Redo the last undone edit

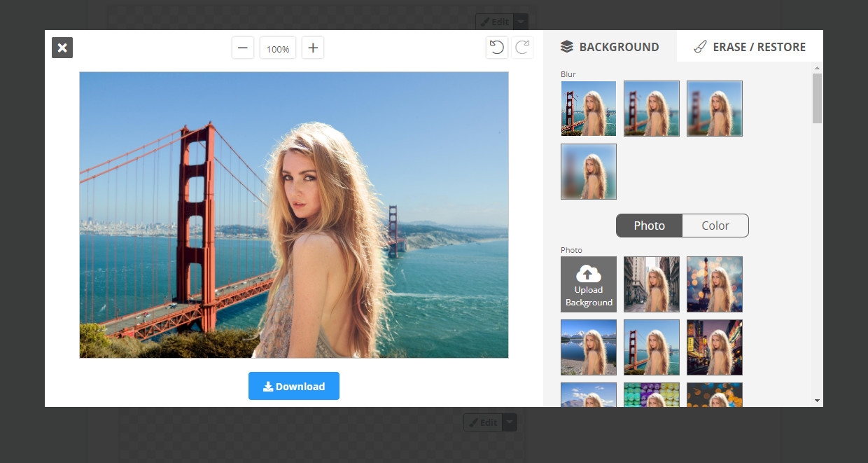click(522, 48)
